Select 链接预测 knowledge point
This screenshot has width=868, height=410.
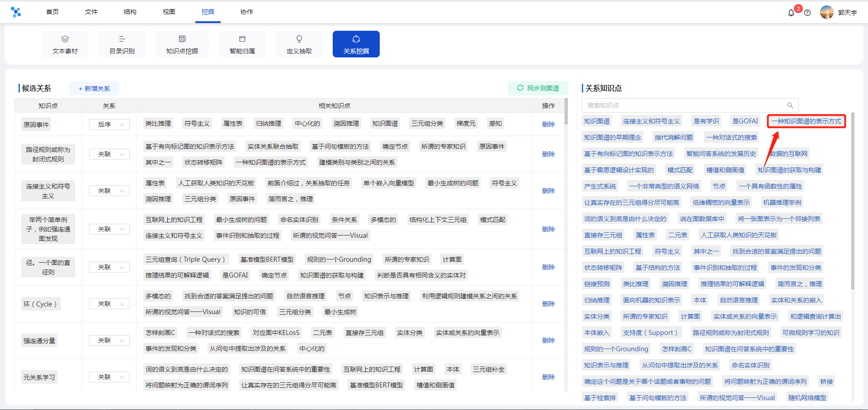click(x=597, y=284)
